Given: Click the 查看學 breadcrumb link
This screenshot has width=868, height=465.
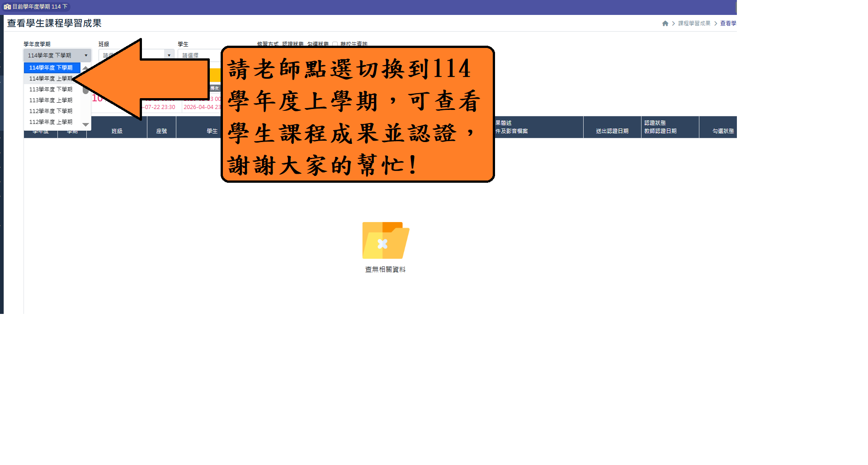Looking at the screenshot, I should point(728,24).
